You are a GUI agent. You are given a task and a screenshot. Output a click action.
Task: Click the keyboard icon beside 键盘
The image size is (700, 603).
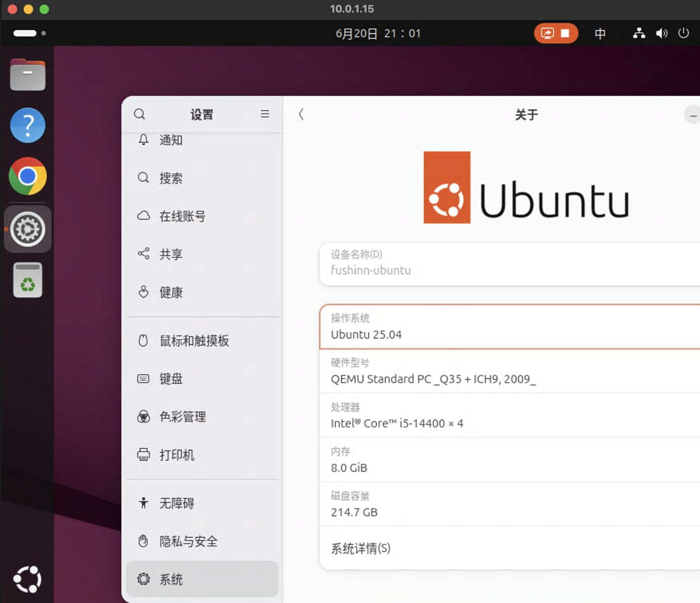tap(144, 379)
